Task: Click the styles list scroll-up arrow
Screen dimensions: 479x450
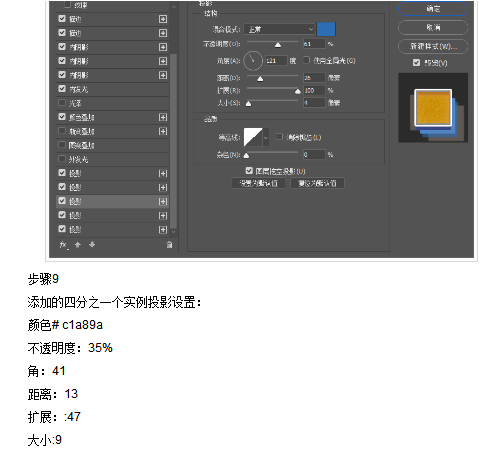Action: pyautogui.click(x=174, y=7)
